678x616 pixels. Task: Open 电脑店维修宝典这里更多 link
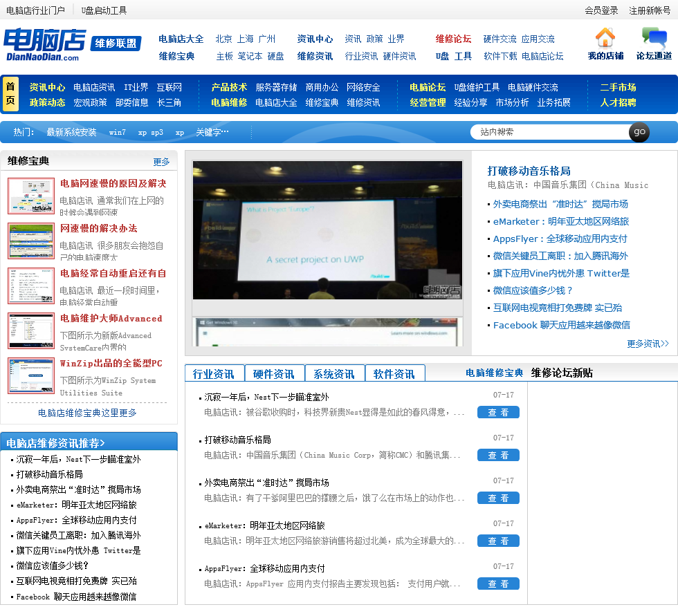tap(87, 413)
